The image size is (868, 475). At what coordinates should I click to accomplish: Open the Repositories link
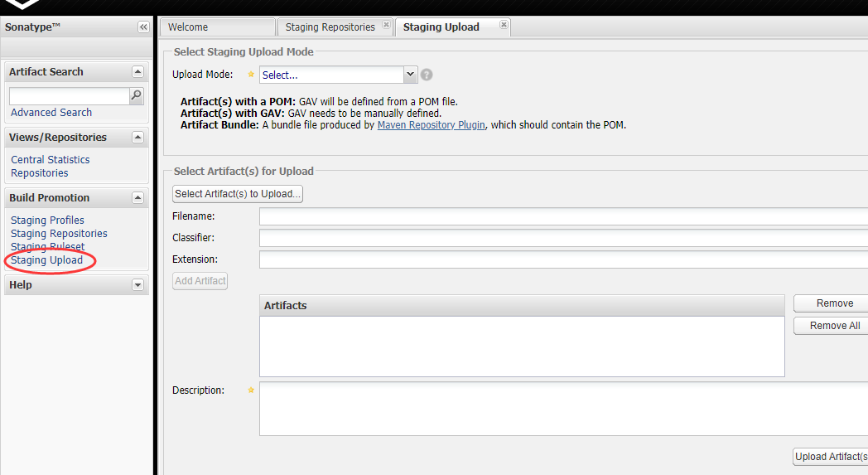(39, 173)
